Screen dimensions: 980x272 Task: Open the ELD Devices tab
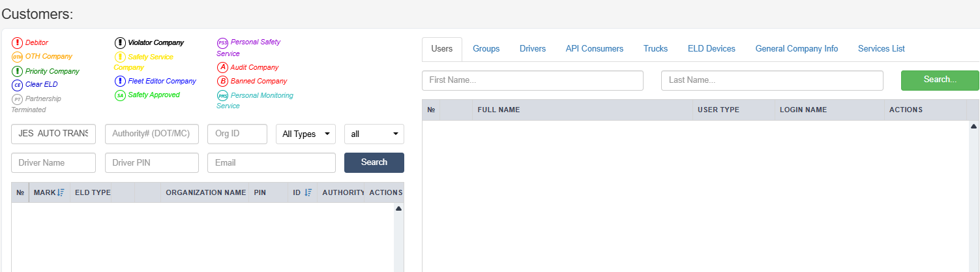click(x=711, y=49)
